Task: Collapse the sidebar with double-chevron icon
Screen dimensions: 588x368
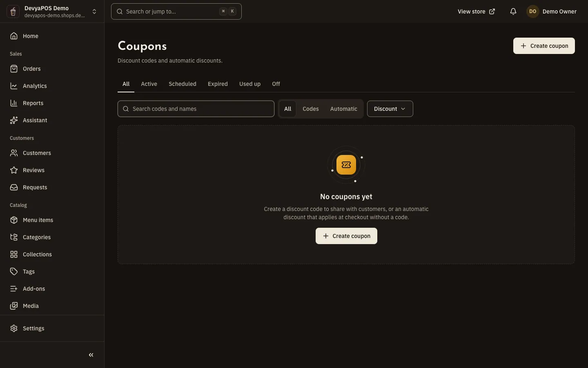Action: (91, 355)
